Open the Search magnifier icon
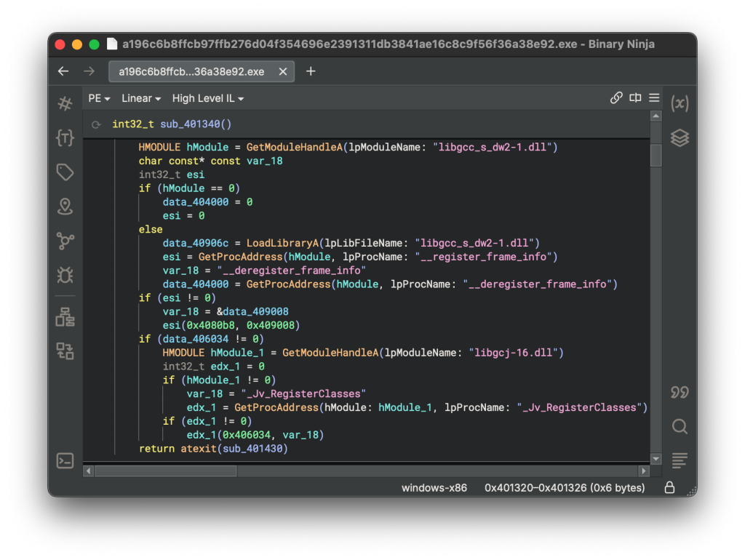Viewport: 745px width, 560px height. coord(680,426)
